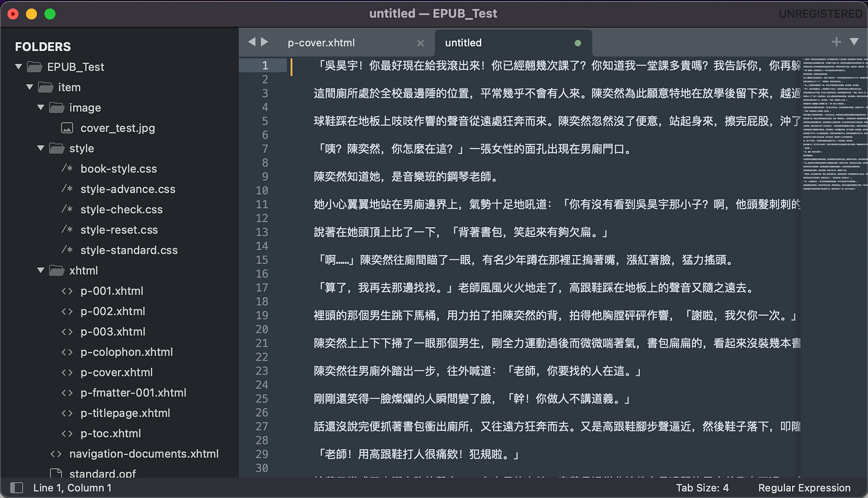Collapse the item folder arrow
868x498 pixels.
(x=30, y=87)
